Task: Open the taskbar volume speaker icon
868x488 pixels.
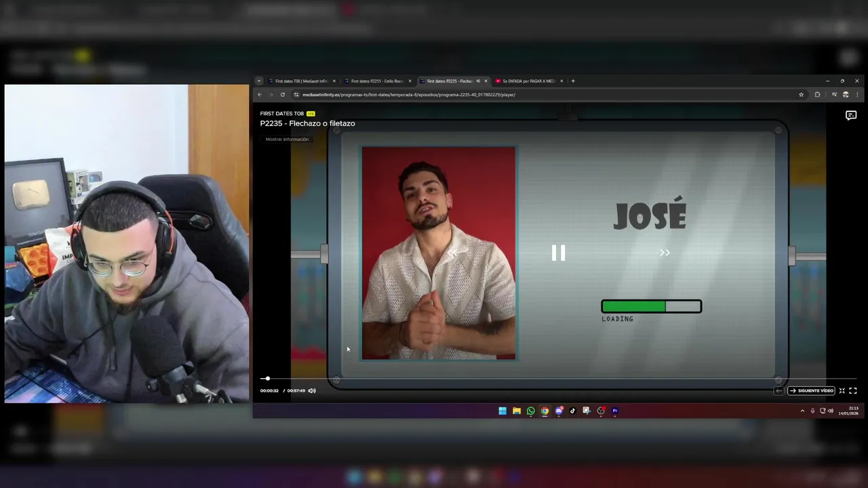Action: 831,411
